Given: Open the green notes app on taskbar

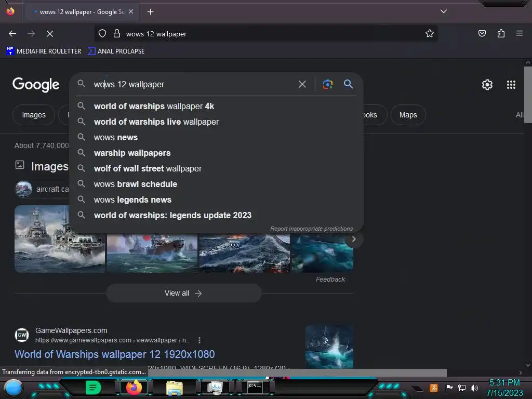Looking at the screenshot, I should pyautogui.click(x=94, y=388).
